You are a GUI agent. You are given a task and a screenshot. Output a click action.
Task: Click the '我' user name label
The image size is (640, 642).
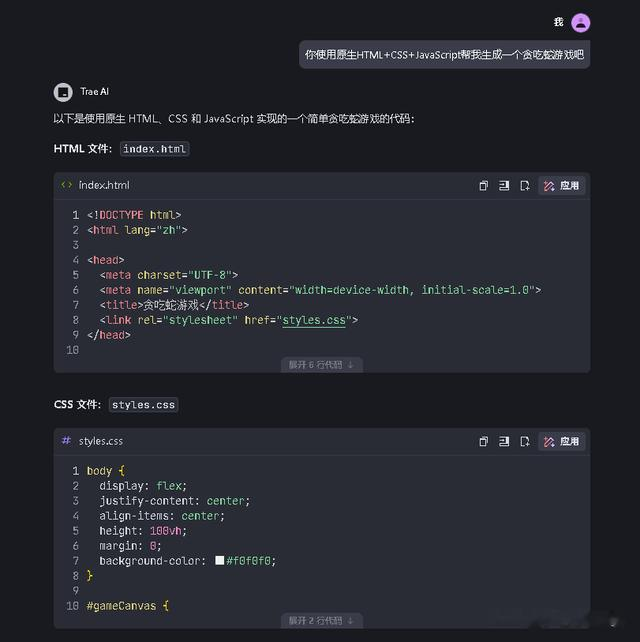[x=559, y=22]
